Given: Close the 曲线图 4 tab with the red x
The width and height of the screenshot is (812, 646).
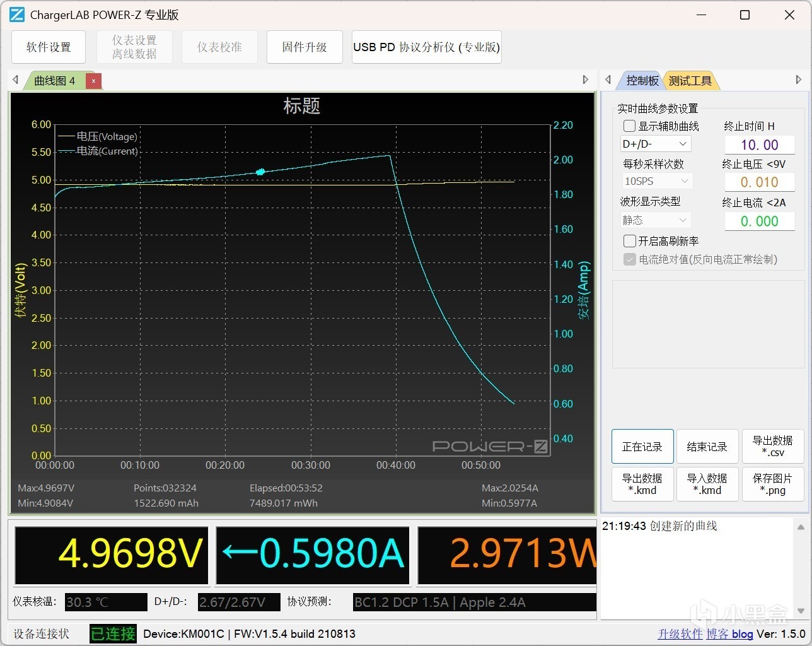Looking at the screenshot, I should coord(93,81).
